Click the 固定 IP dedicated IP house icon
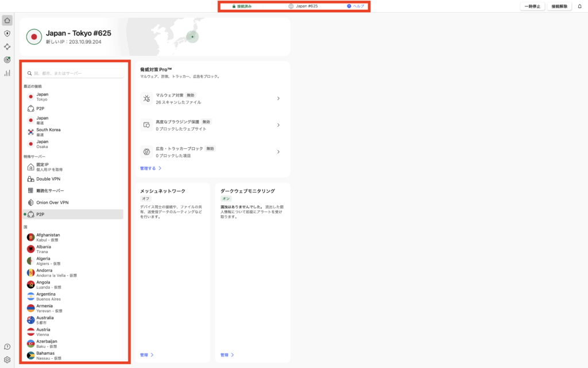Screen dimensions: 588x368 31,167
